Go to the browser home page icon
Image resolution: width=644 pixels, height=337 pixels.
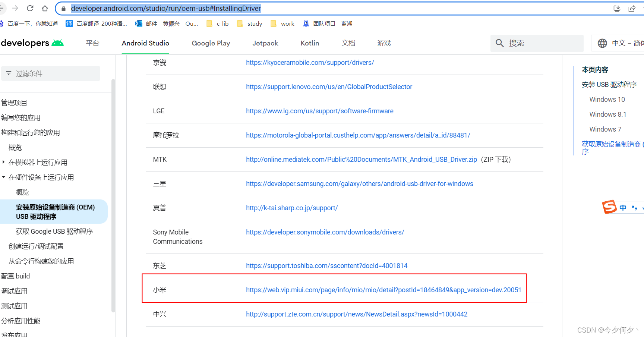(x=45, y=8)
